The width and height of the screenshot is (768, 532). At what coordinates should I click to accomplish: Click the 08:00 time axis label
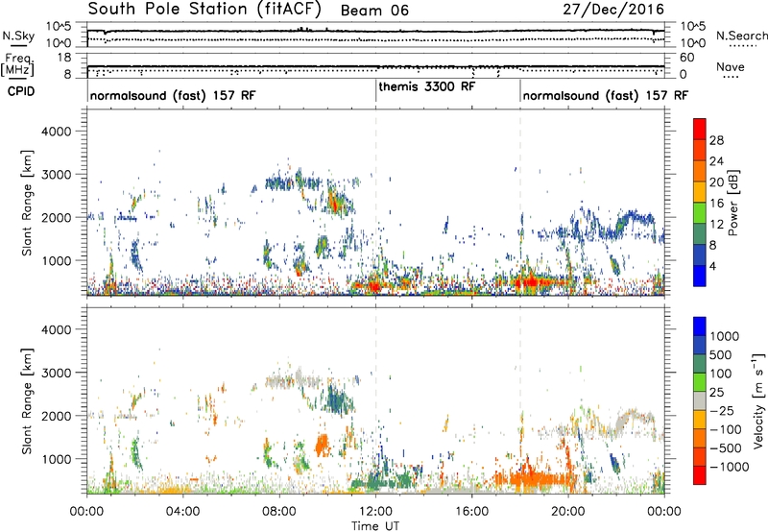[279, 512]
